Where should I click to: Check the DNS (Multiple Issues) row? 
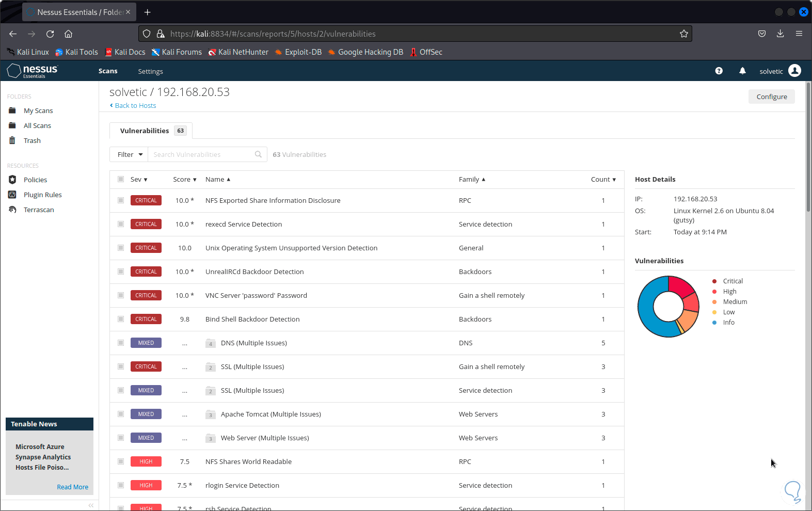tap(121, 343)
